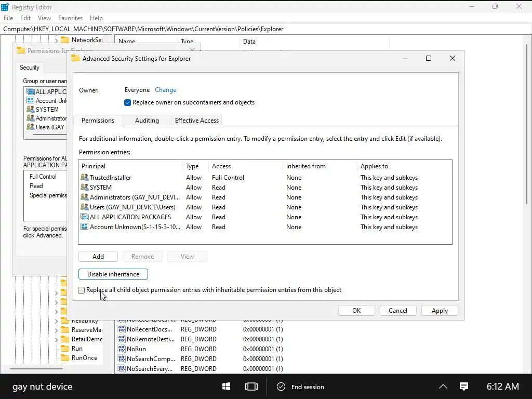
Task: Select the Account Unknown entry icon
Action: coord(85,227)
